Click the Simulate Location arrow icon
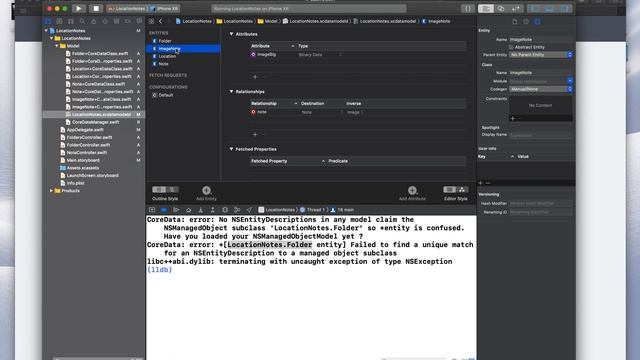 tap(249, 210)
